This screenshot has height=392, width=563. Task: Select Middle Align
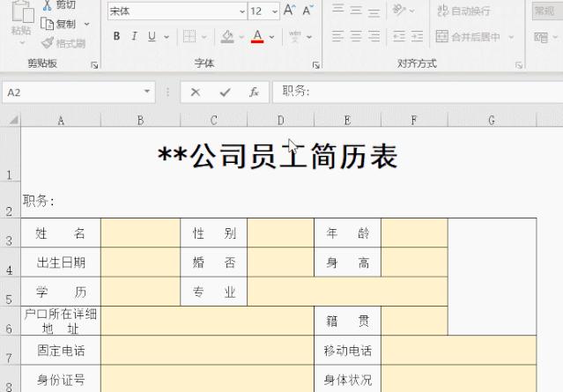point(356,10)
